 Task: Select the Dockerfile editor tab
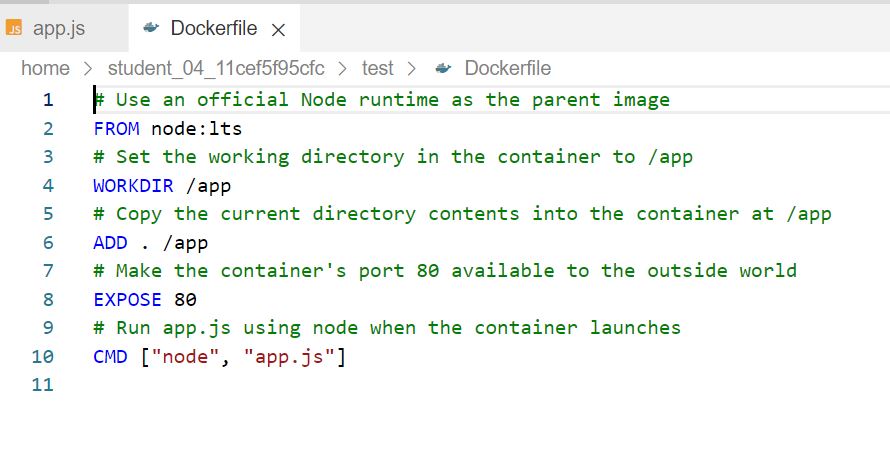(214, 28)
